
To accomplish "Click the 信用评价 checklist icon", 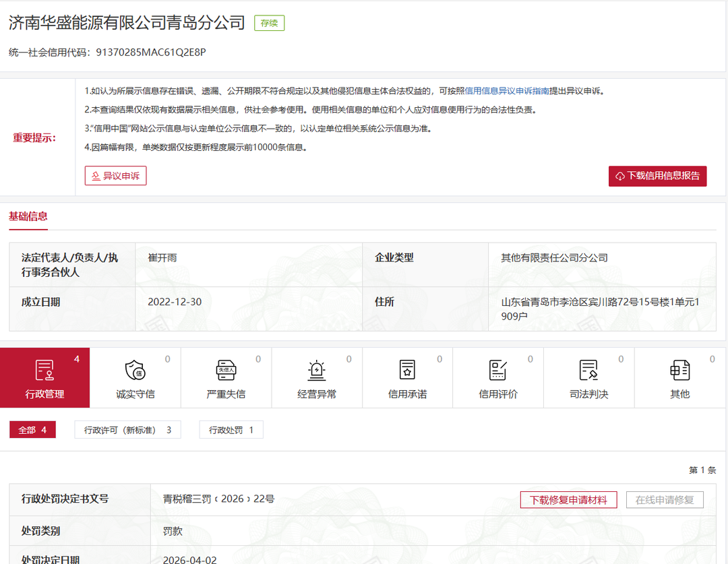I will click(497, 370).
